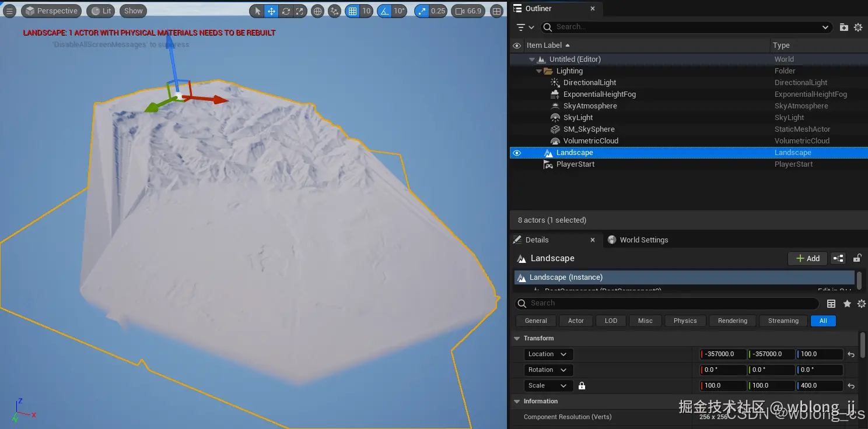Viewport: 868px width, 429px height.
Task: Toggle the Scale ratio lock icon
Action: 582,386
